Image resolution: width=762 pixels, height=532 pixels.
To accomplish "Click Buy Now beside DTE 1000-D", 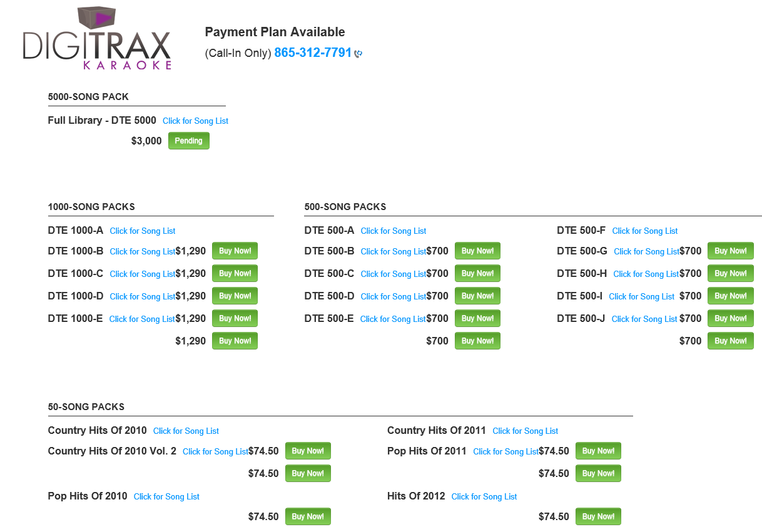I will (x=235, y=296).
